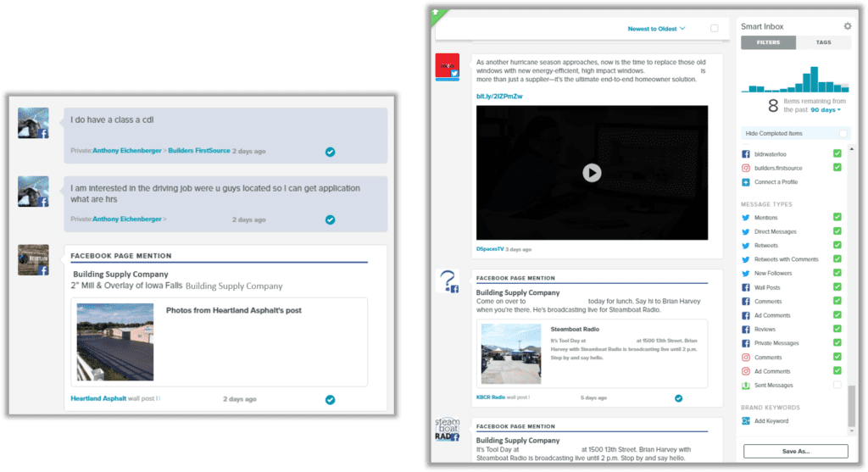Click the filter list scrollbar down arrow

851,430
